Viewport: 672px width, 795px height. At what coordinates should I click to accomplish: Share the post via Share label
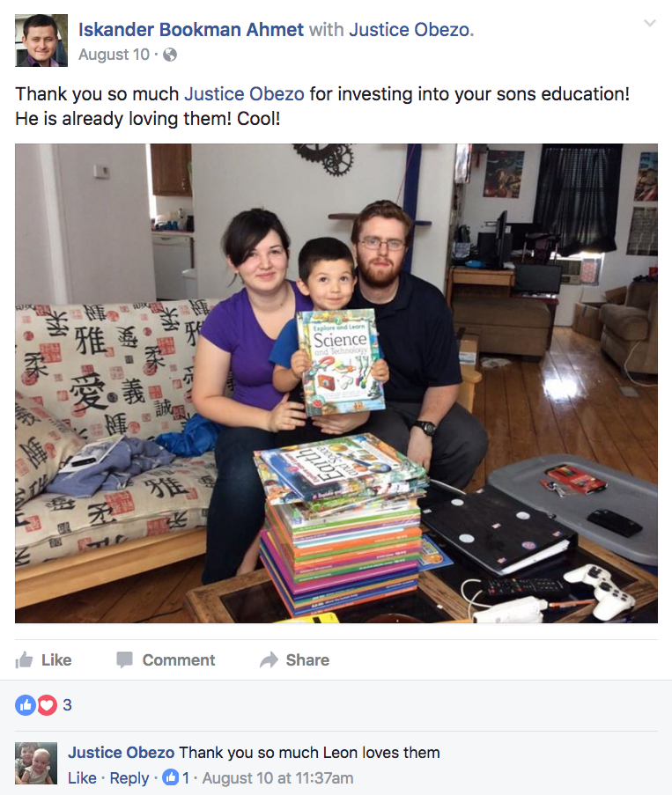(x=307, y=659)
